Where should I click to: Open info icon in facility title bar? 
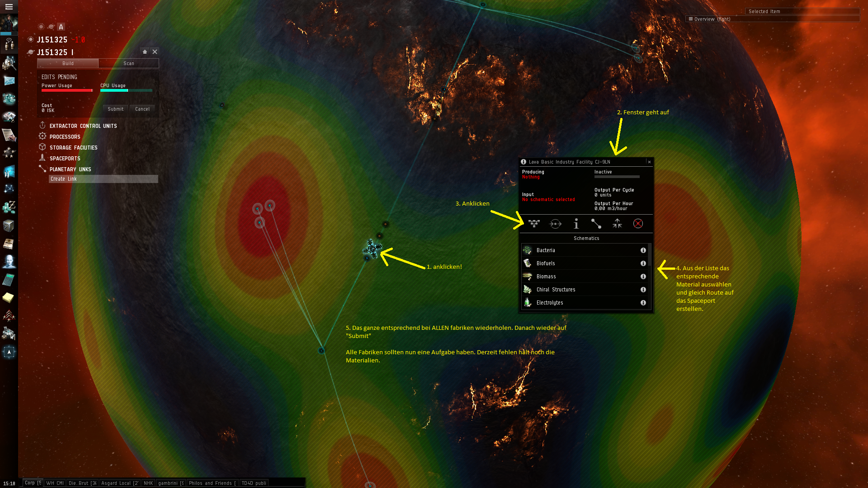(x=524, y=162)
